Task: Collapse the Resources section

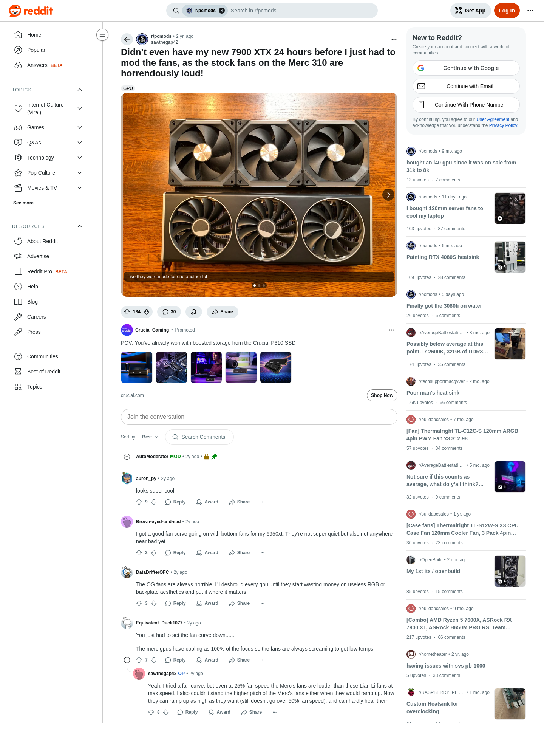Action: (x=80, y=226)
